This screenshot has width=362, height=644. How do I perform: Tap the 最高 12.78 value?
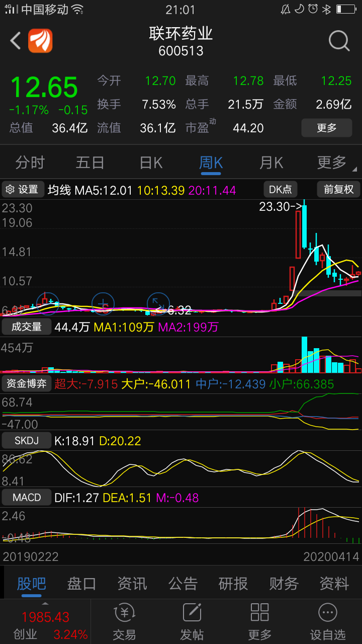pyautogui.click(x=248, y=80)
